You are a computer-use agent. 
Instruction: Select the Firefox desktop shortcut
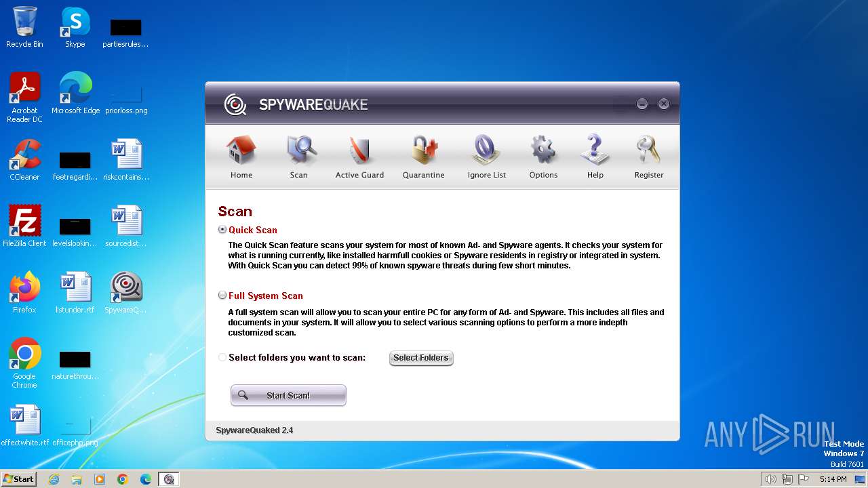coord(25,292)
